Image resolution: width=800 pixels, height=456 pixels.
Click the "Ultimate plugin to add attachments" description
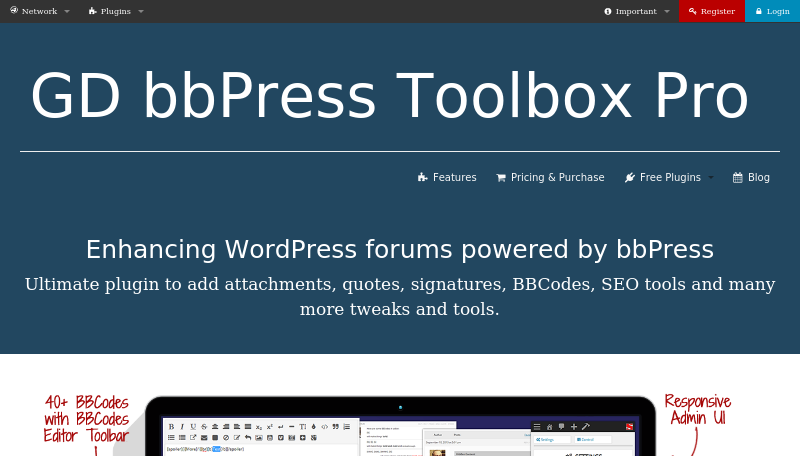click(x=400, y=296)
